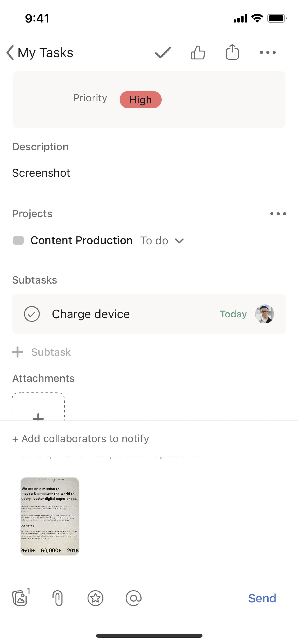Mark task complete with checkmark icon
Image resolution: width=298 pixels, height=644 pixels.
click(x=163, y=53)
